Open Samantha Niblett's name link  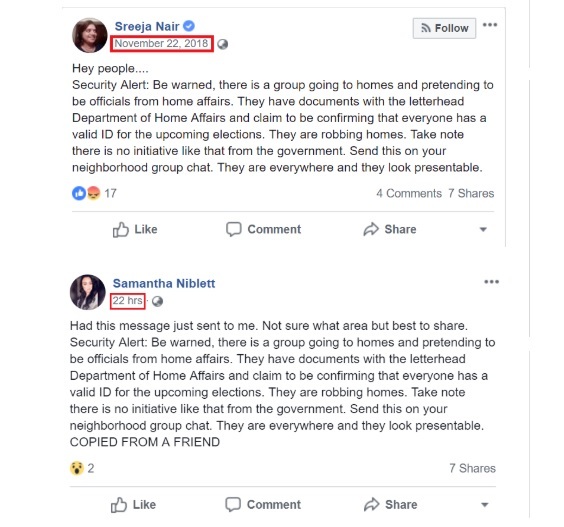point(164,283)
